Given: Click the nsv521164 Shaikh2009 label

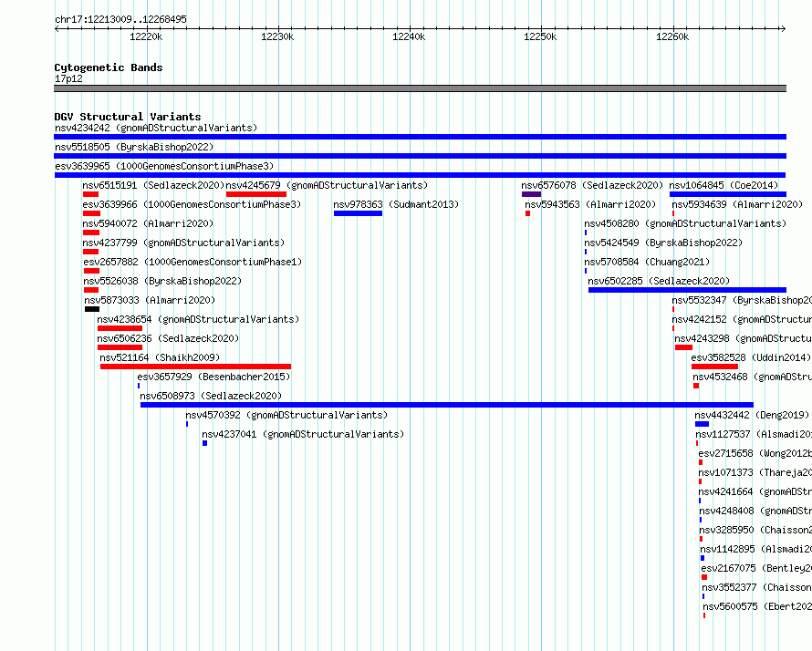Looking at the screenshot, I should (160, 357).
